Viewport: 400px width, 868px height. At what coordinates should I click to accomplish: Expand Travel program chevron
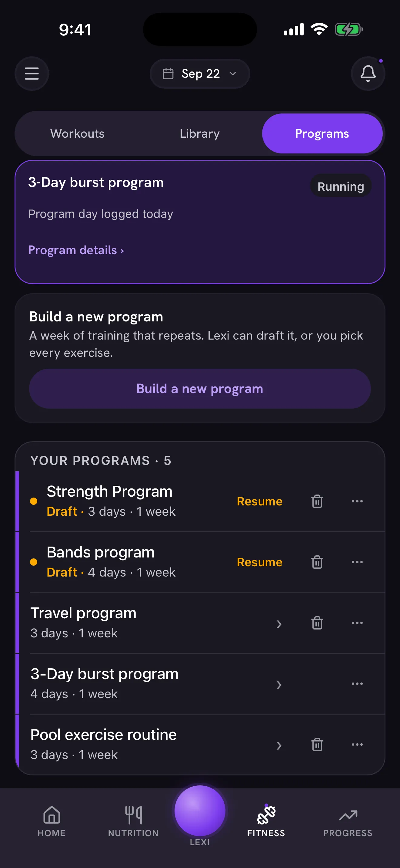[x=279, y=624]
